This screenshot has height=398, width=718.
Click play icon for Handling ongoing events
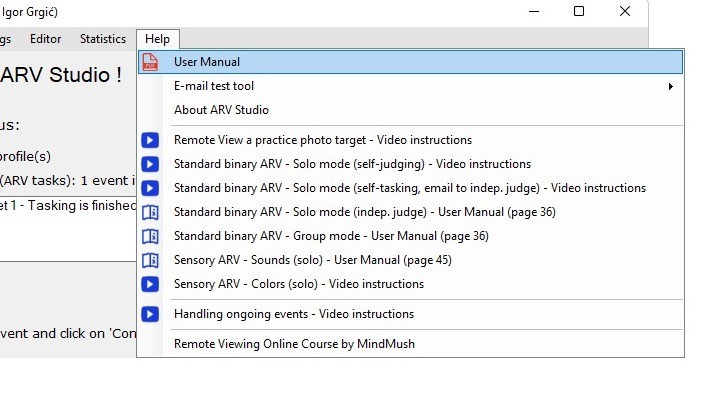pos(150,314)
